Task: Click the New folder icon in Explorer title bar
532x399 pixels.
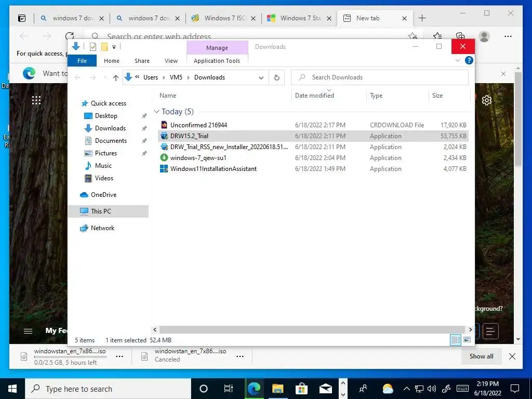Action: [104, 47]
